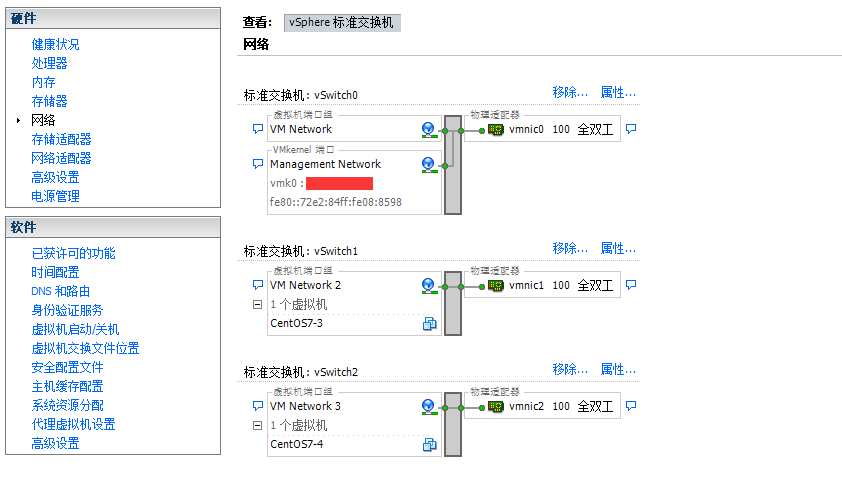
Task: Open 存储适配器 in hardware list
Action: (61, 139)
